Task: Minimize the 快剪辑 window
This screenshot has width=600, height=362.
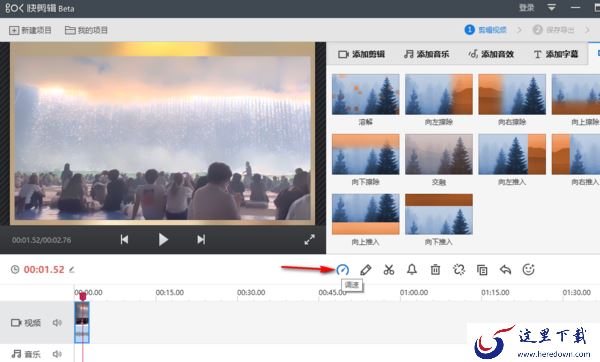Action: [x=575, y=7]
